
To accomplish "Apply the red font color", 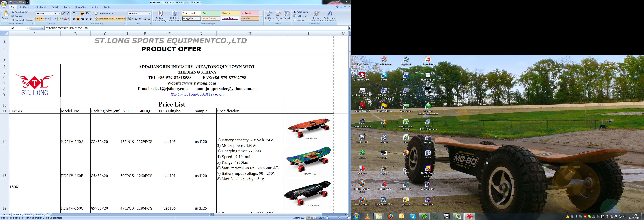I will click(x=66, y=19).
